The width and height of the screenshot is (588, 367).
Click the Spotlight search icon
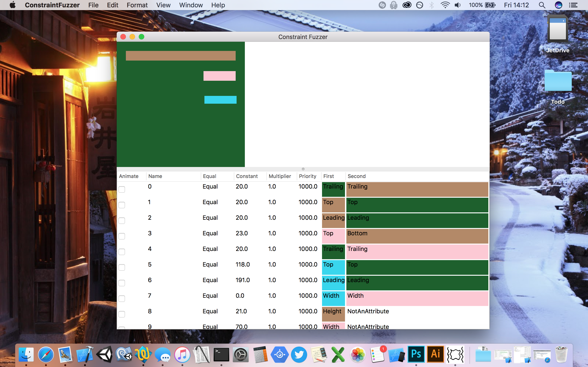(x=542, y=5)
